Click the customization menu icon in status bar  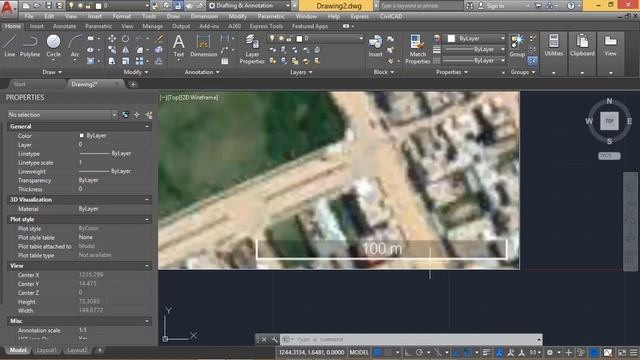633,352
